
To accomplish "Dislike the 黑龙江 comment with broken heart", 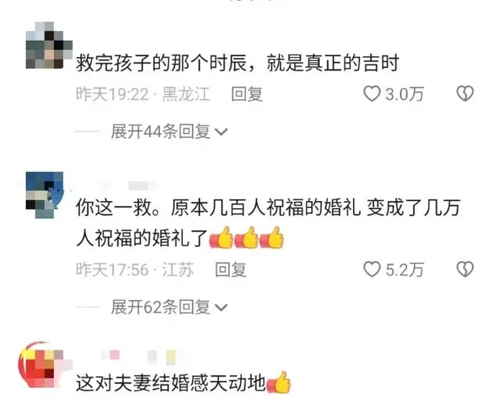I will 465,94.
